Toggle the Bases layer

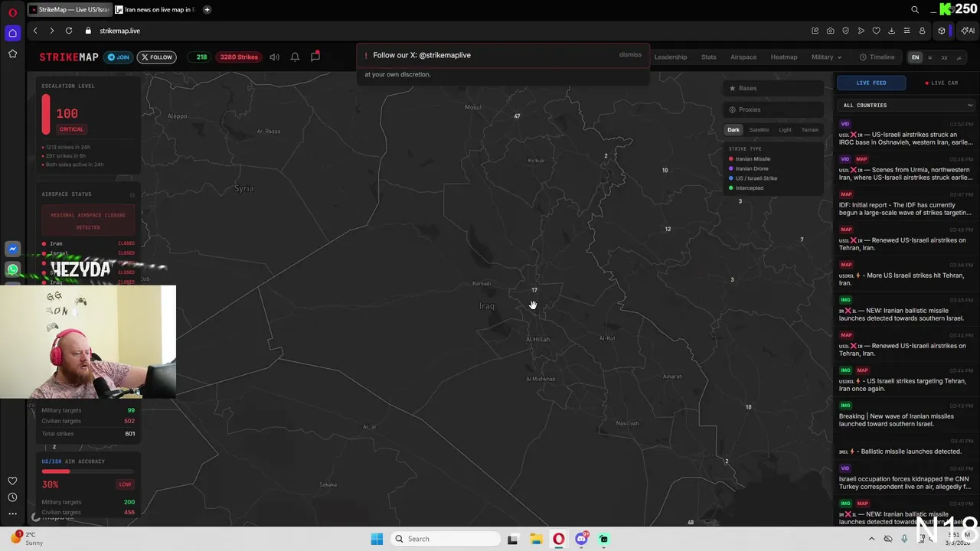coord(773,88)
